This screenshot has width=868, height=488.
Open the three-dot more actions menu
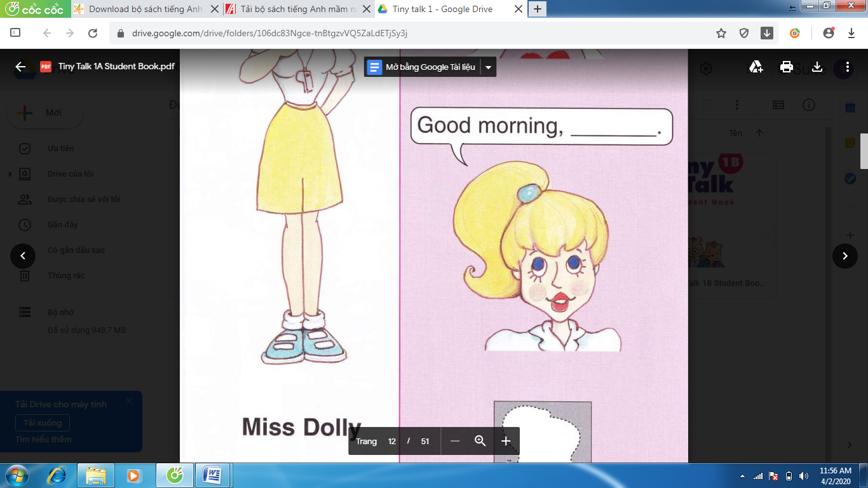coord(848,67)
